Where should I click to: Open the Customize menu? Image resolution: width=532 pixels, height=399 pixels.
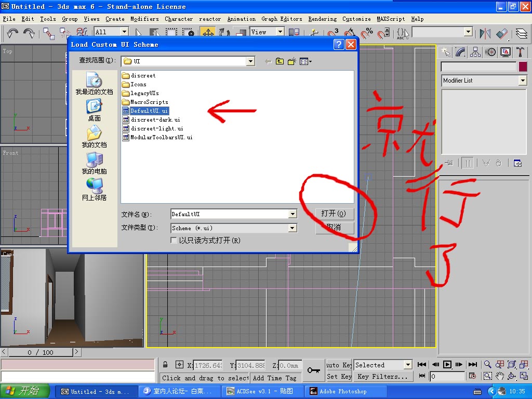[356, 19]
